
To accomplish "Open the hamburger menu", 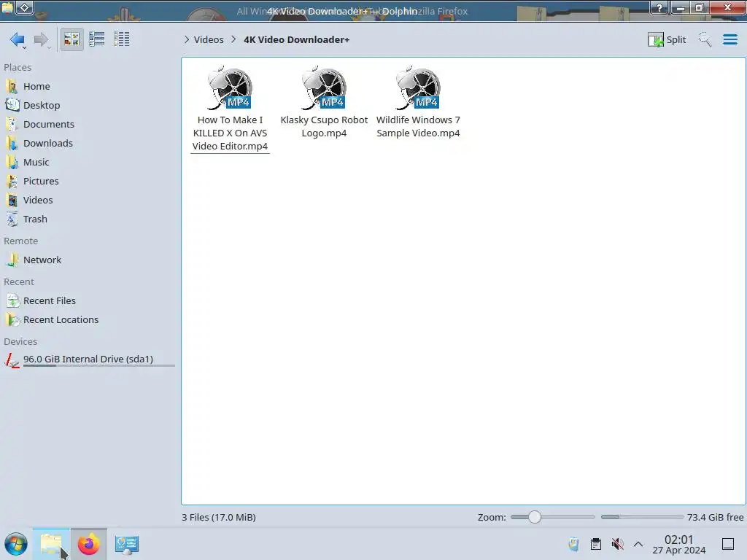I will pos(729,39).
